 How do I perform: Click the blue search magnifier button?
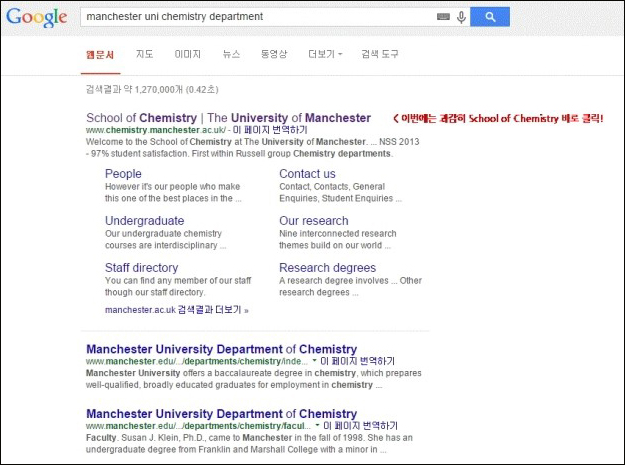pos(490,17)
